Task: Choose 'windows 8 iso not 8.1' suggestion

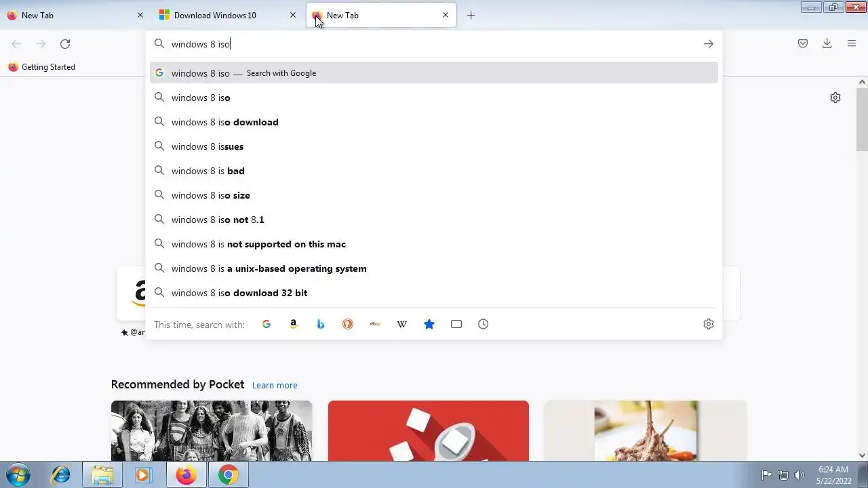Action: [434, 220]
